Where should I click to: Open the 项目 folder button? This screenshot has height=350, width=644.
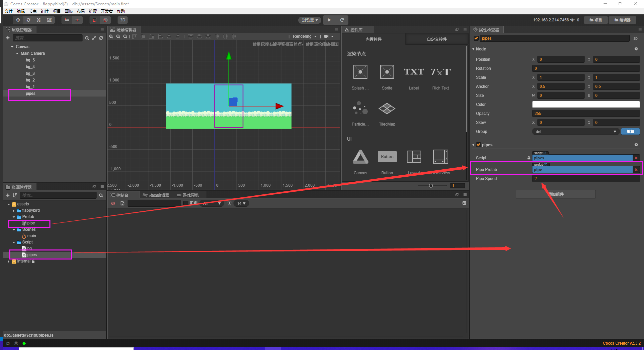[x=596, y=20]
